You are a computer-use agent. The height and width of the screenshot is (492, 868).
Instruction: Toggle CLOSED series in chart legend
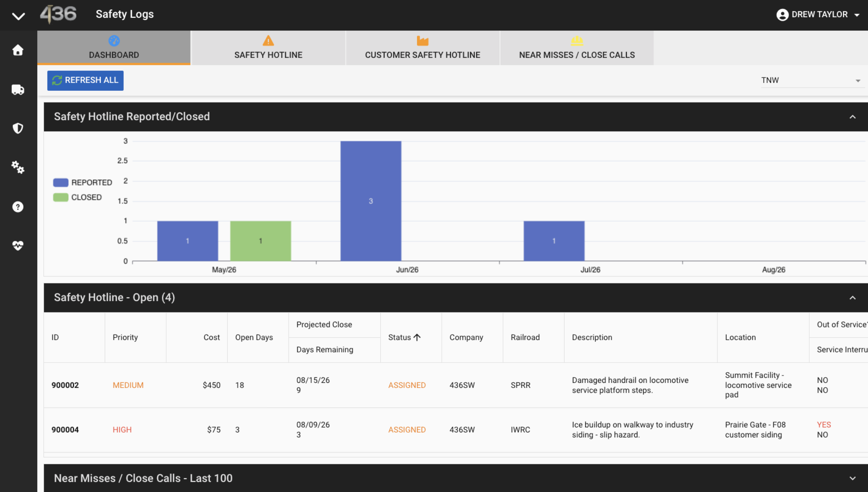coord(77,197)
